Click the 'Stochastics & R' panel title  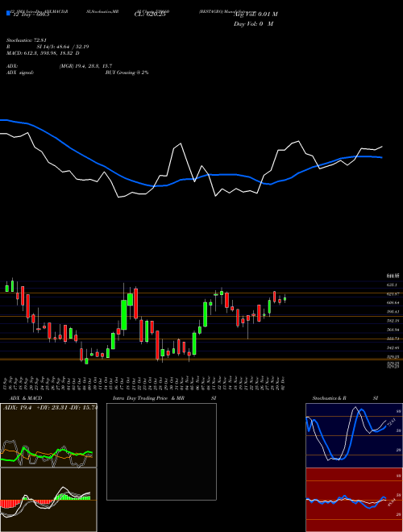(x=330, y=398)
